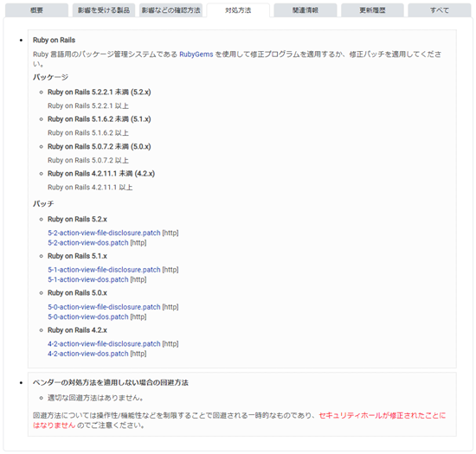Select the 影響などの確認方法 tab
The height and width of the screenshot is (454, 476).
pyautogui.click(x=170, y=10)
